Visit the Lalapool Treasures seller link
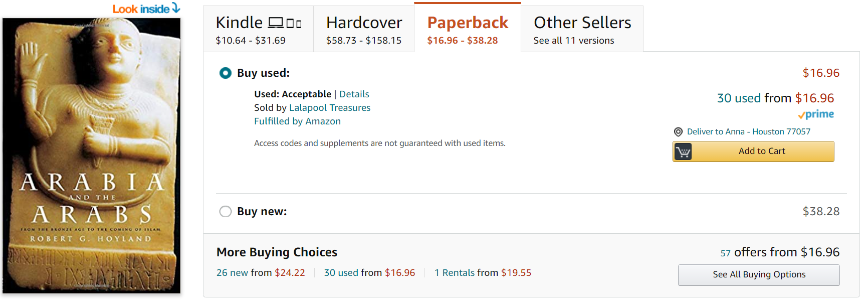This screenshot has height=306, width=868. pos(330,108)
